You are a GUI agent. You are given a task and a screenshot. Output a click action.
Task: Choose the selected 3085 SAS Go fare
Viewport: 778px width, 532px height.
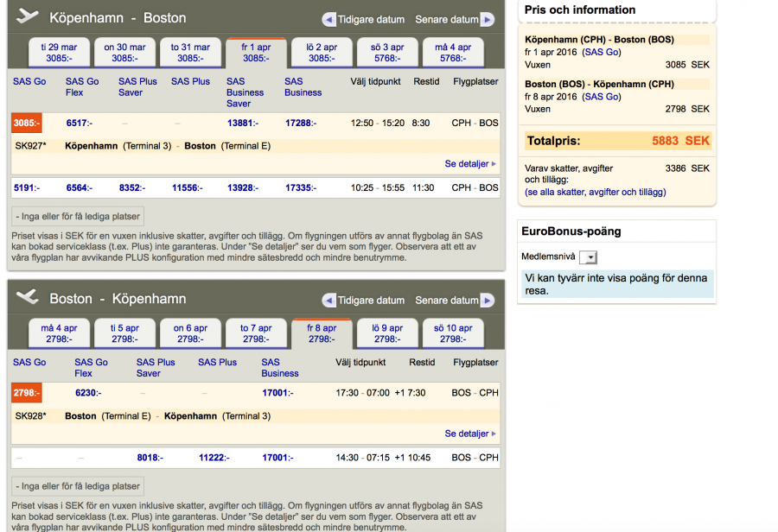coord(28,123)
